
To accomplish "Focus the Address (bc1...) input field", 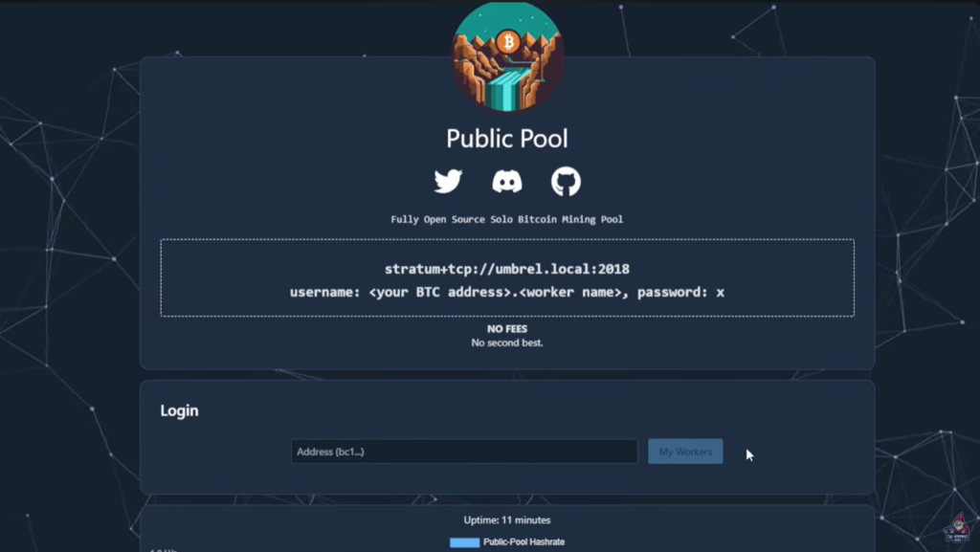I will pos(464,452).
